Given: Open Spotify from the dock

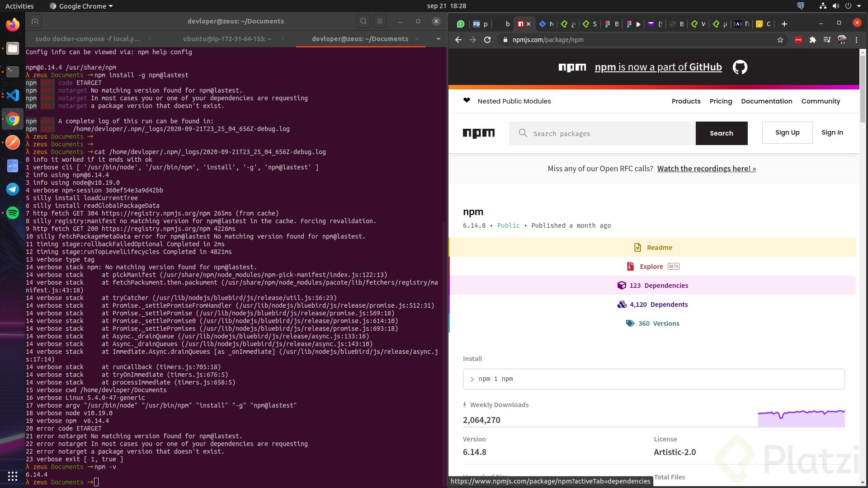Looking at the screenshot, I should point(13,213).
